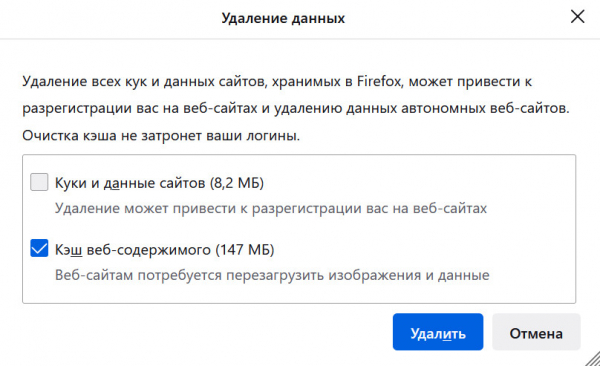
Task: Close the Удаление данных dialog with X
Action: [x=577, y=17]
